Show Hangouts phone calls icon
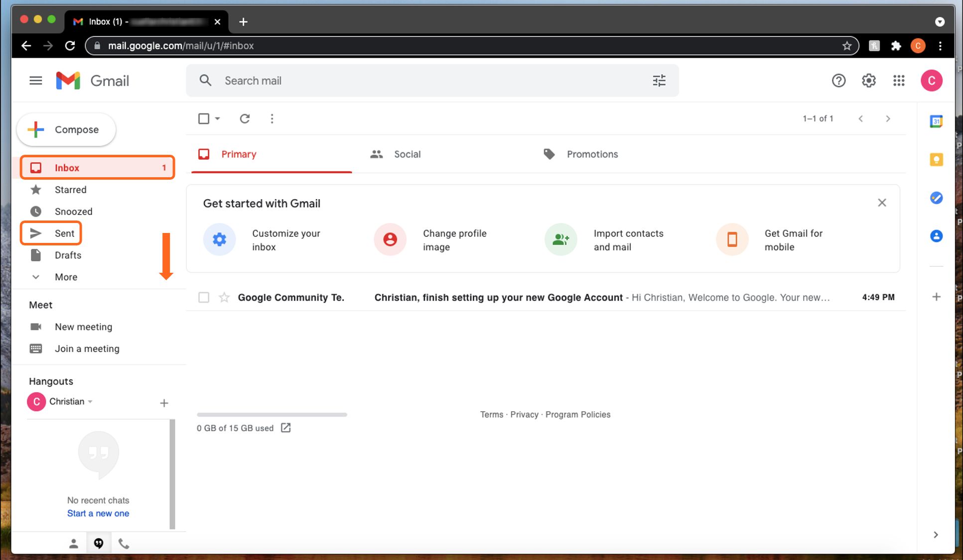 124,544
